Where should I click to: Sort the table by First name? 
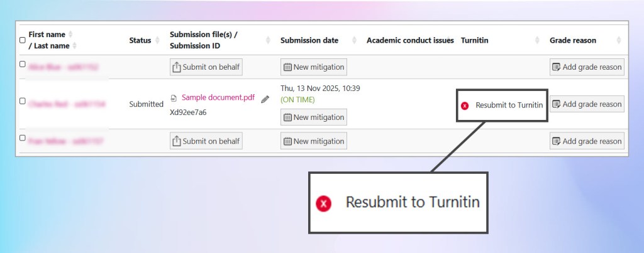tap(70, 35)
